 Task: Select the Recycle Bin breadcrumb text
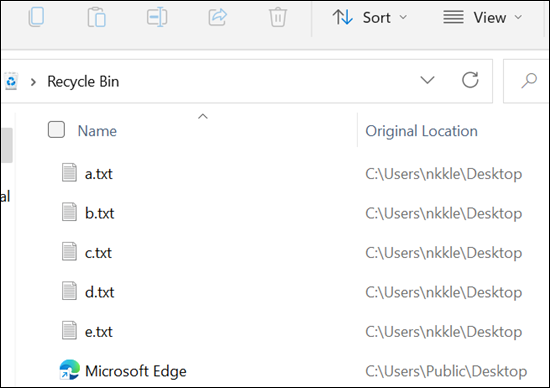pos(83,82)
